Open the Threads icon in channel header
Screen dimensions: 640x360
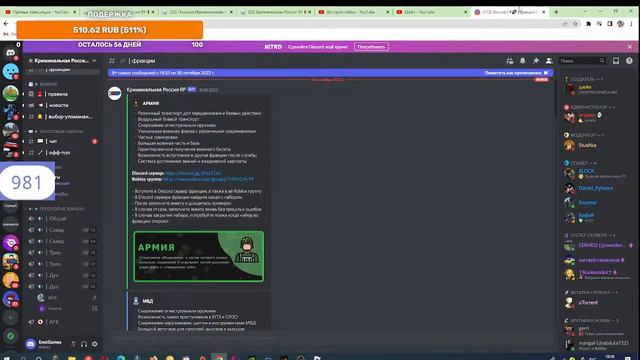(x=509, y=61)
